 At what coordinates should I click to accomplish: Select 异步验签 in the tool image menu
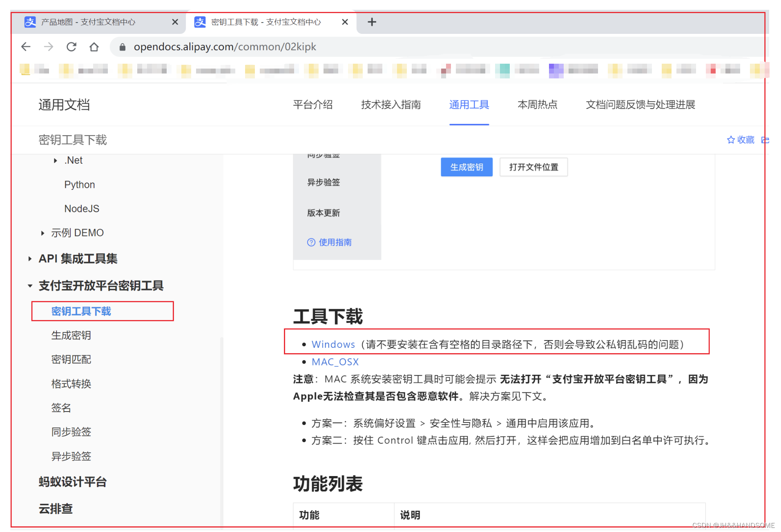tap(324, 183)
